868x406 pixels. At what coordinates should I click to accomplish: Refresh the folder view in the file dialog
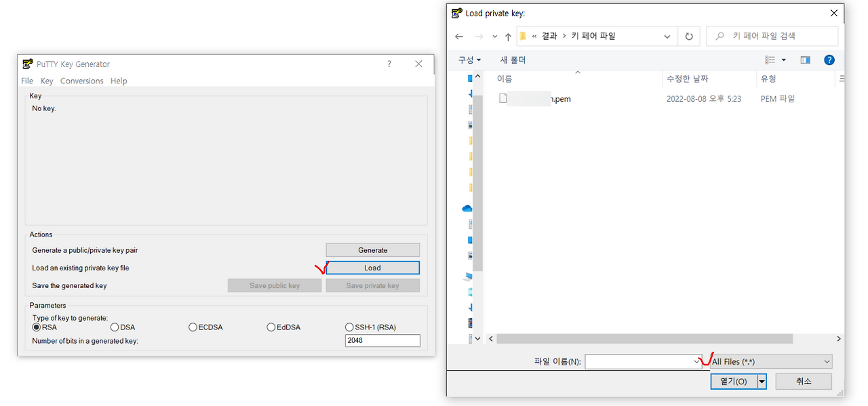click(x=689, y=37)
